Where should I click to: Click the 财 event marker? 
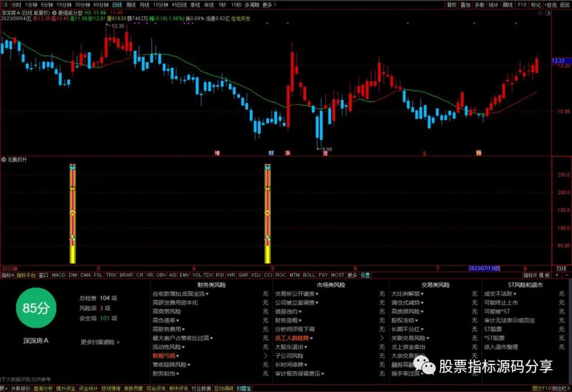point(271,153)
